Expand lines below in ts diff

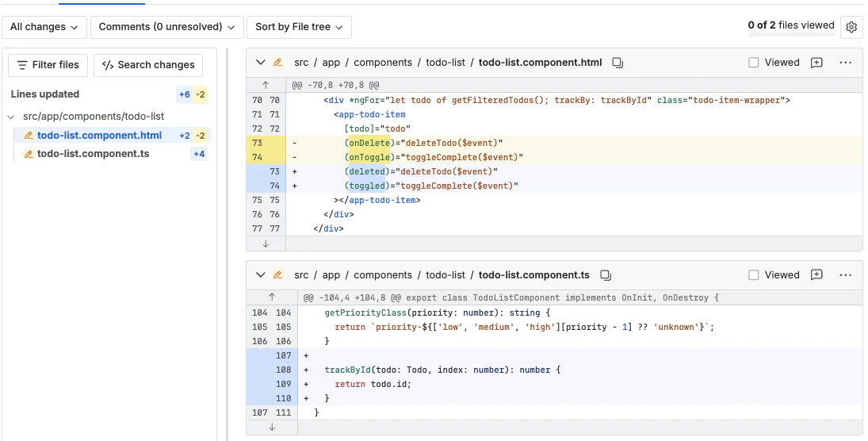point(272,428)
